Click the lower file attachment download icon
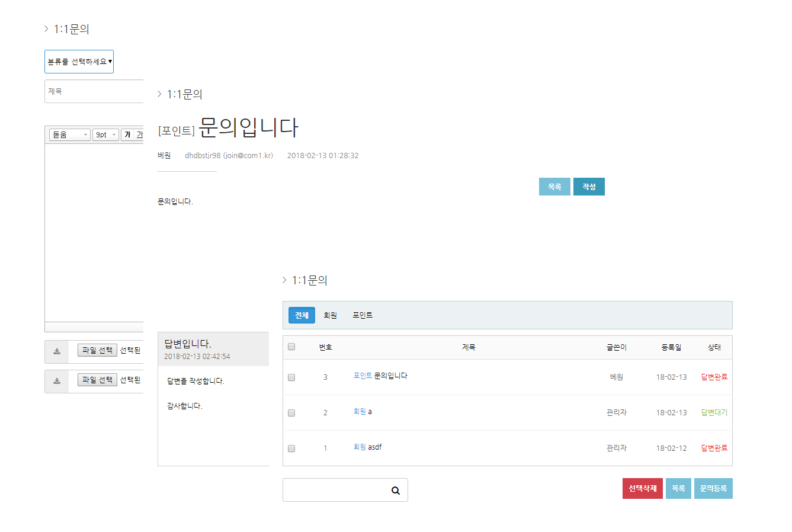Image resolution: width=792 pixels, height=532 pixels. point(57,381)
